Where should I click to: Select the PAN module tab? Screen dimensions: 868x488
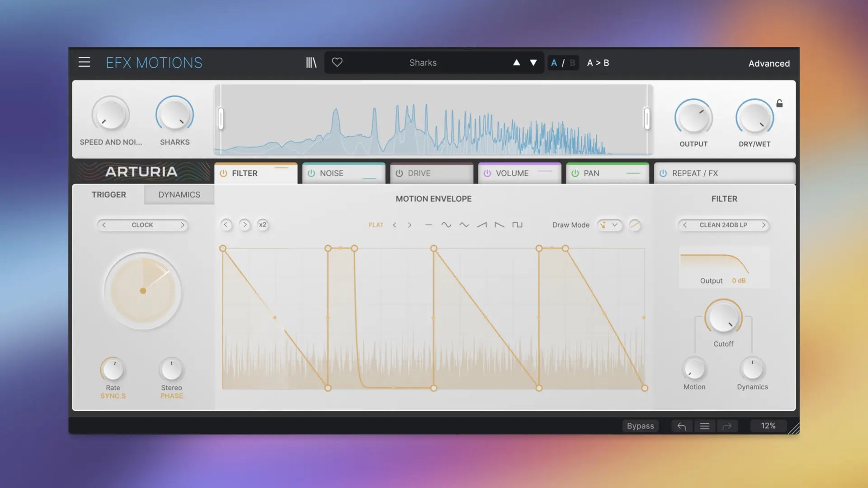pos(608,174)
